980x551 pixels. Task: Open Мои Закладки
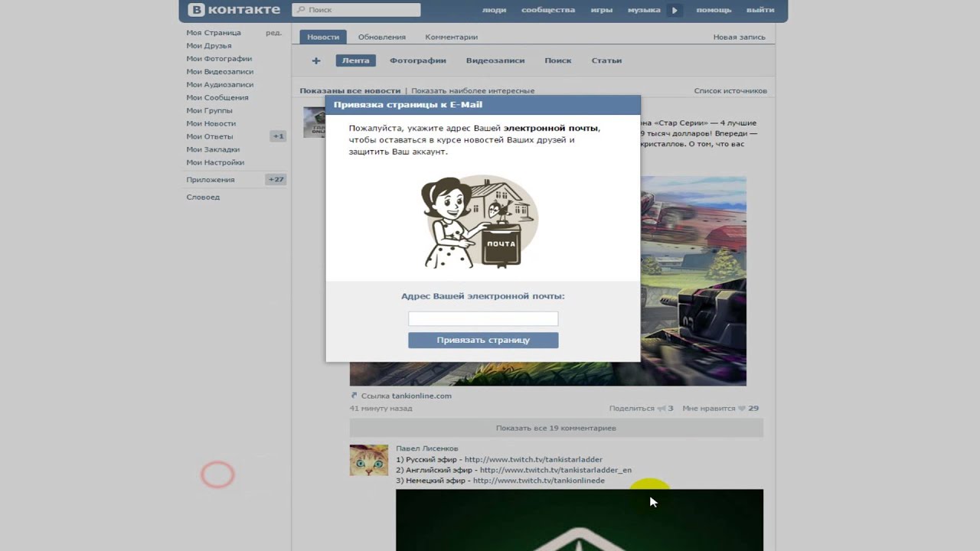(213, 150)
